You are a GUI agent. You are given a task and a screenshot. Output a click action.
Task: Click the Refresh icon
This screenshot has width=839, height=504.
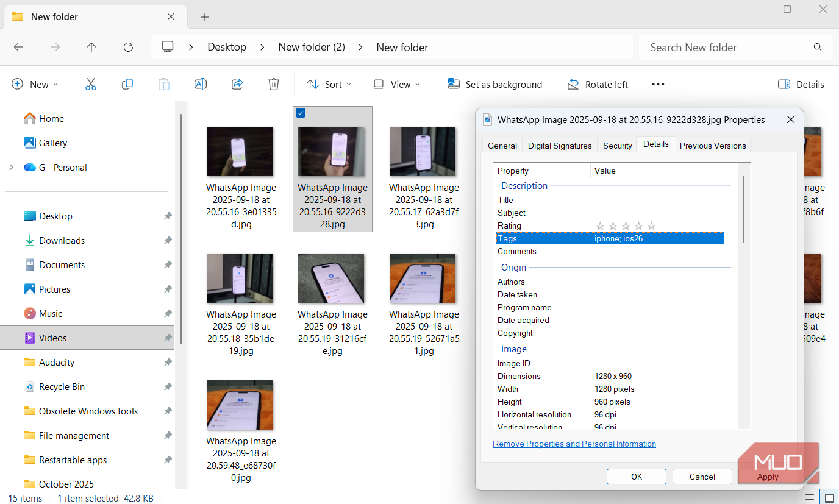point(128,47)
